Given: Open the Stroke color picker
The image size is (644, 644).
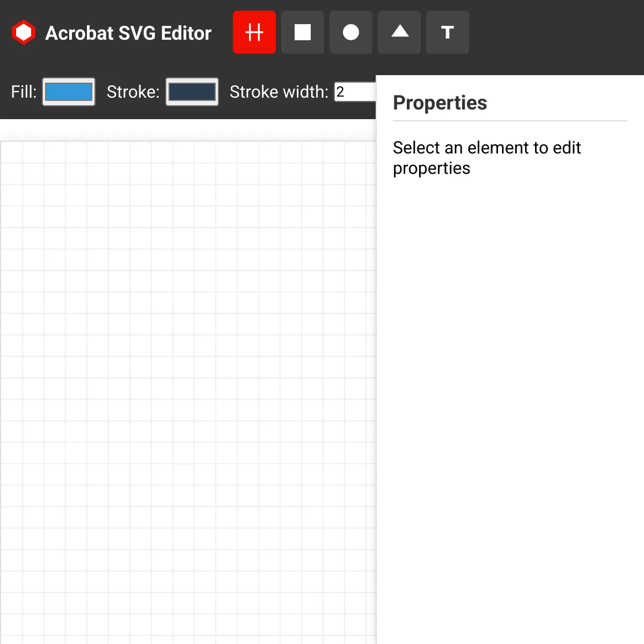Looking at the screenshot, I should tap(192, 92).
